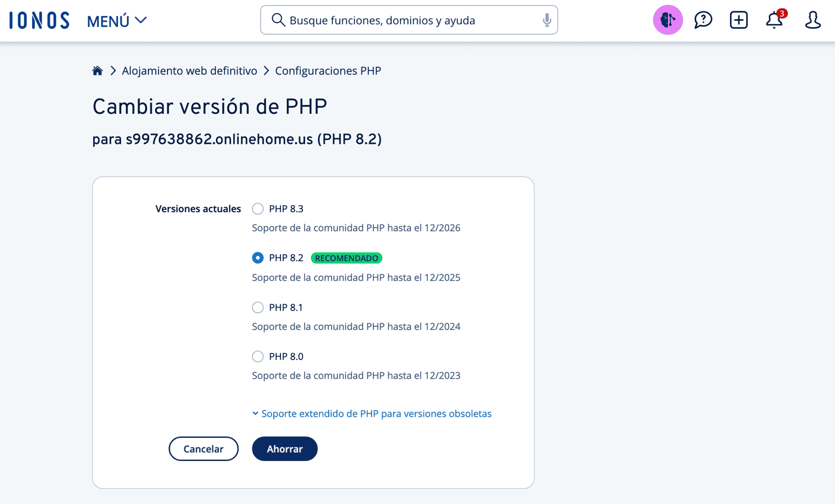835x504 pixels.
Task: Open Alojamiento web definitivo breadcrumb
Action: [x=190, y=71]
